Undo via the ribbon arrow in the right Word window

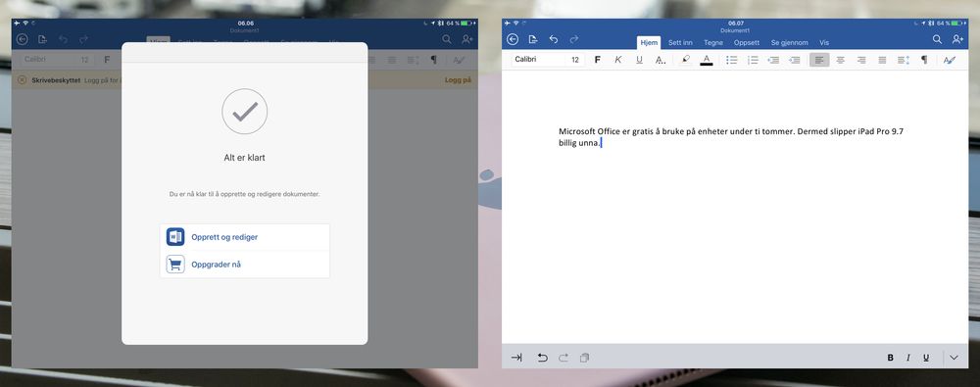pos(553,39)
